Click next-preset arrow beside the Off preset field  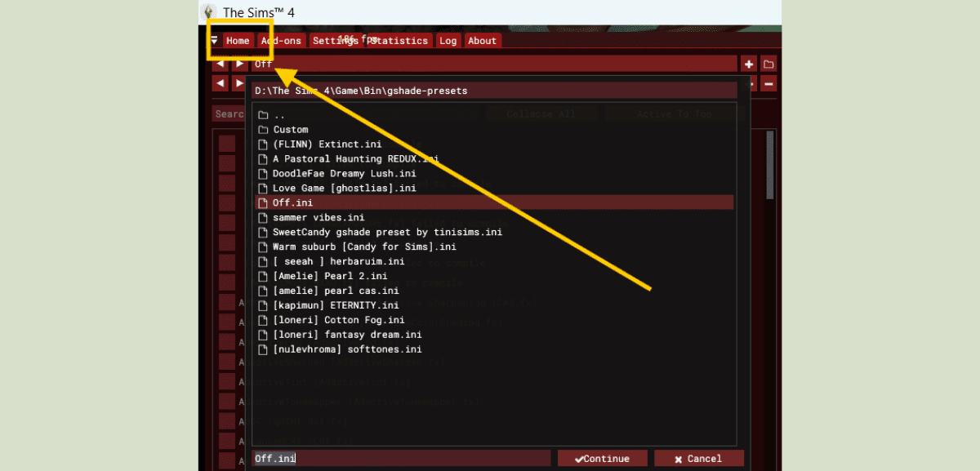(239, 64)
